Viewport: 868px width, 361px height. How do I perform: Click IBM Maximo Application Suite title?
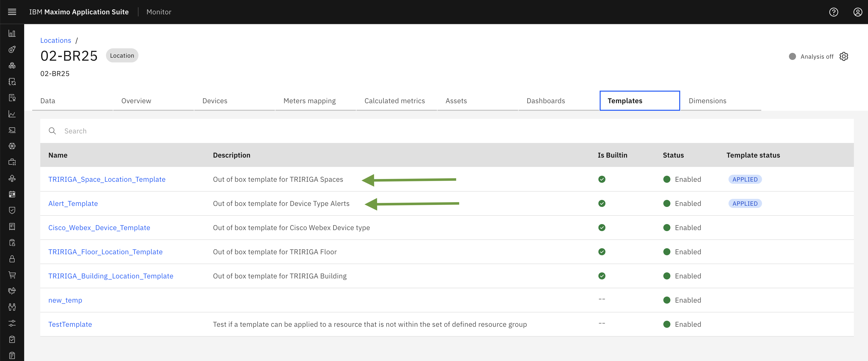click(x=79, y=12)
